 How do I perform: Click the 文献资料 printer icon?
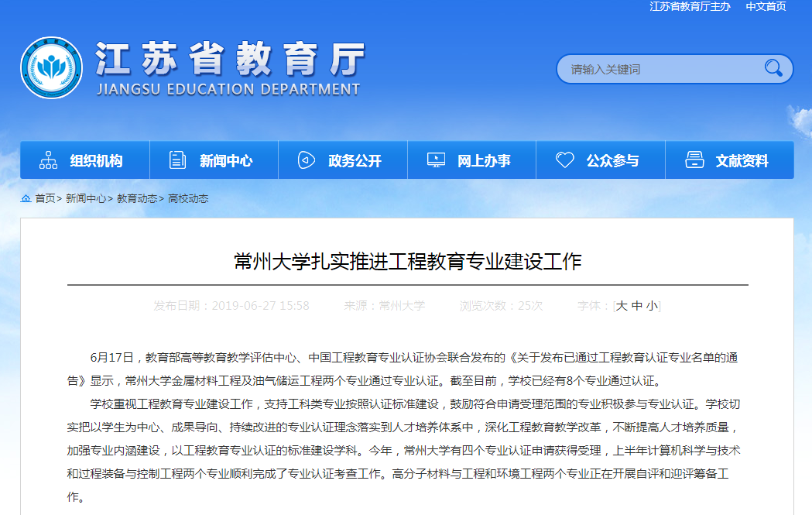click(x=694, y=160)
